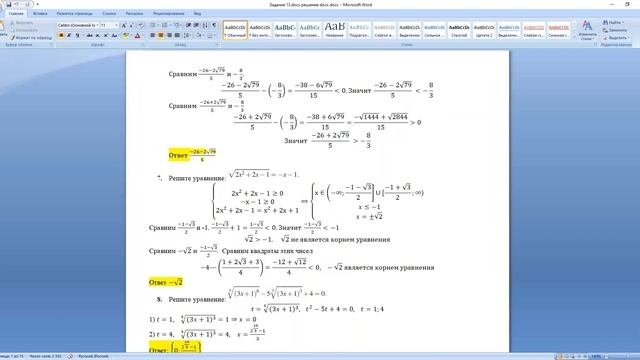Click the Redo arrow in Quick Access Toolbar
This screenshot has height=360, width=640.
pyautogui.click(x=28, y=4)
